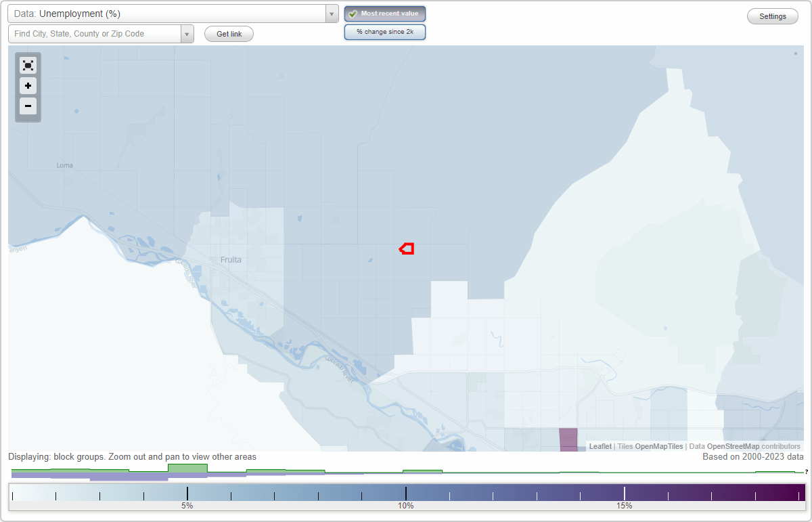
Task: Switch to % change since 2k
Action: tap(385, 32)
